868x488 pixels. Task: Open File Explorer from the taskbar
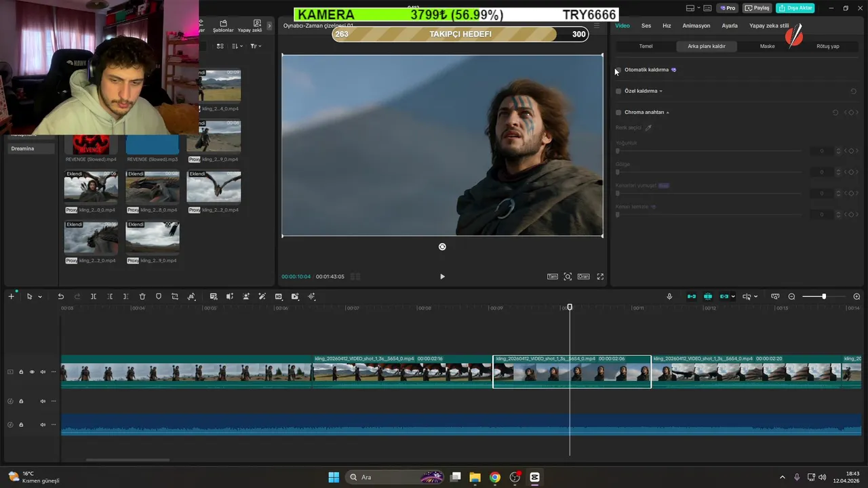(475, 477)
